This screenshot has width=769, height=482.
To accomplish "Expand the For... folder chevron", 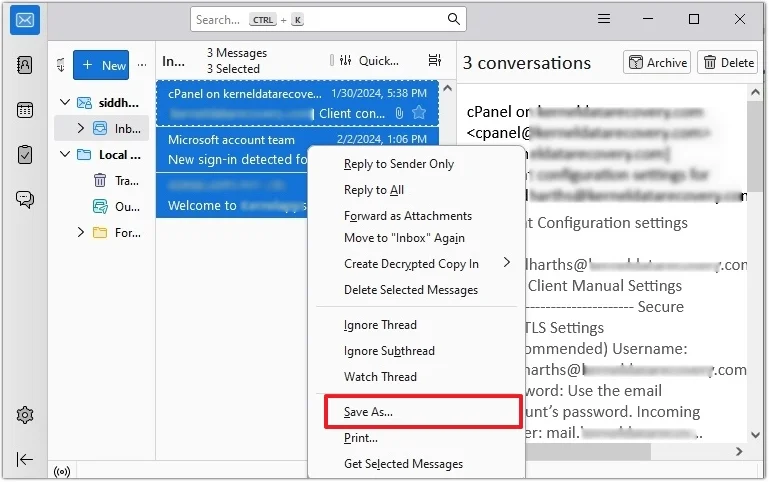I will click(x=81, y=232).
